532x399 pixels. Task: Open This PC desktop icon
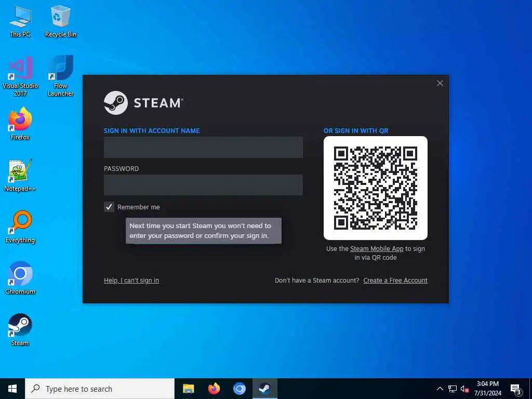[20, 21]
